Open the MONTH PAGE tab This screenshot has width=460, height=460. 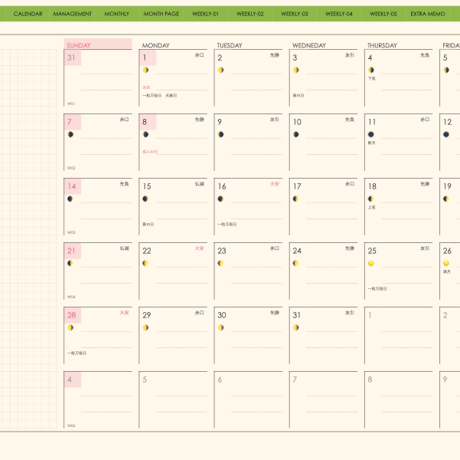[x=161, y=14]
